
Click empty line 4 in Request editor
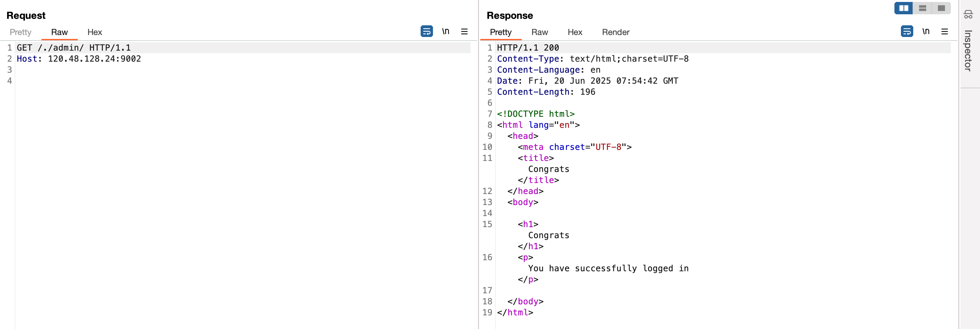(x=243, y=81)
